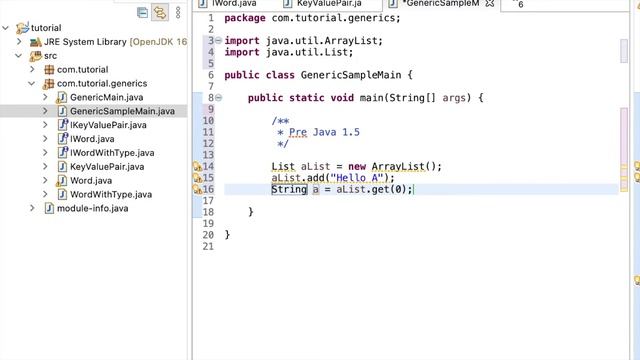Fold the imports block at line 3

218,40
